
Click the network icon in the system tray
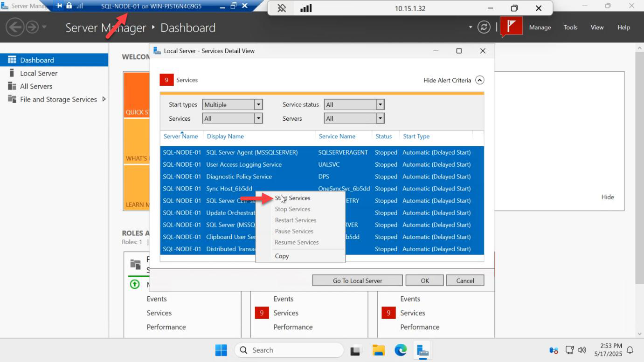tap(569, 350)
